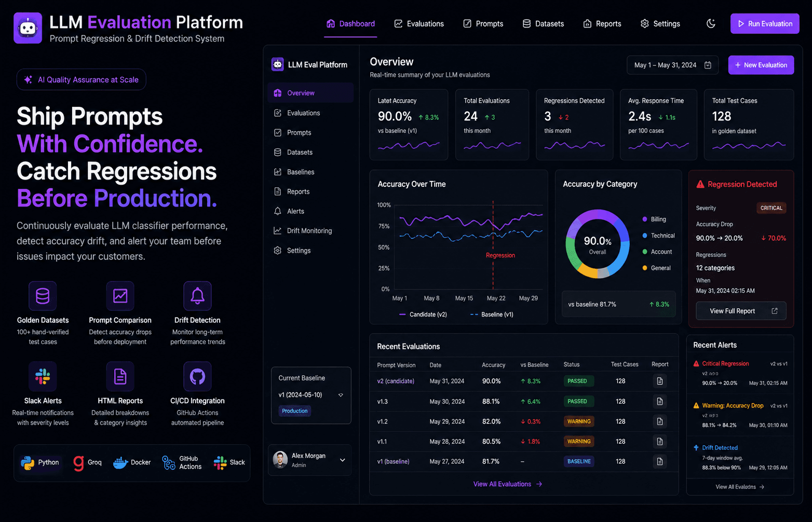Open the May 1 – May 31 date picker
This screenshot has height=522, width=812.
[672, 65]
